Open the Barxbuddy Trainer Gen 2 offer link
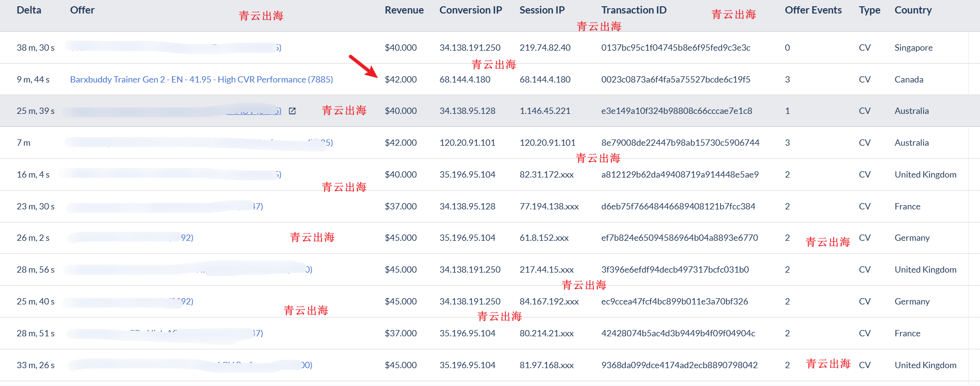This screenshot has height=386, width=980. click(201, 80)
